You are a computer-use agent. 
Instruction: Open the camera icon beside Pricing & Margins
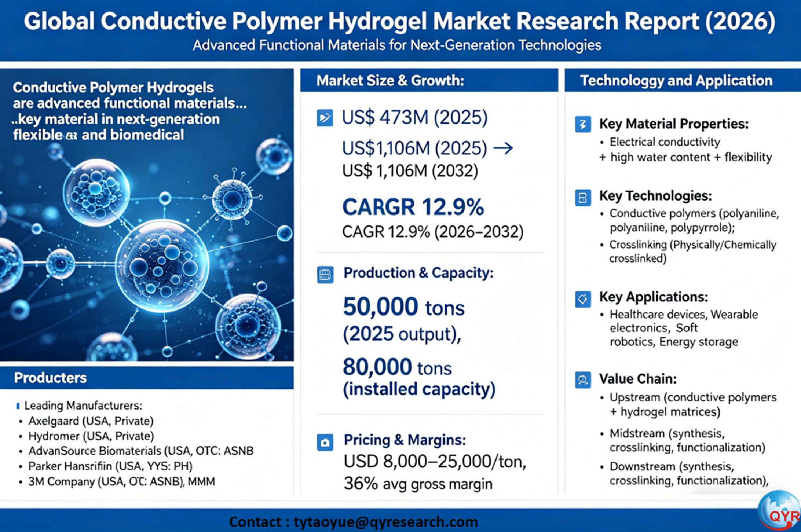click(x=326, y=443)
